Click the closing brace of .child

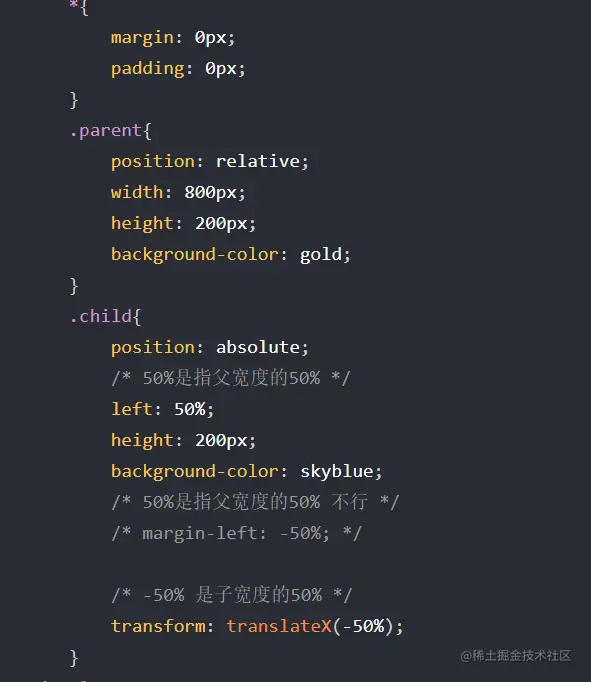74,658
